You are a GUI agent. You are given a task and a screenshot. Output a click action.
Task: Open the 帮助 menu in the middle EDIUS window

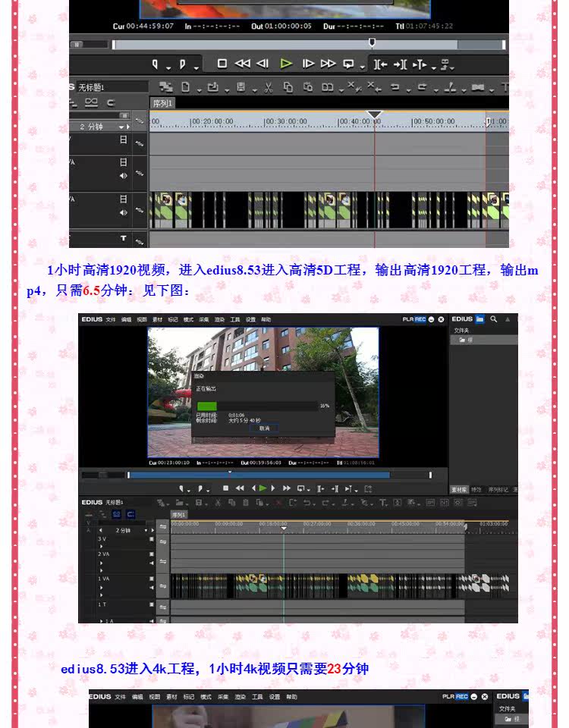pyautogui.click(x=266, y=319)
